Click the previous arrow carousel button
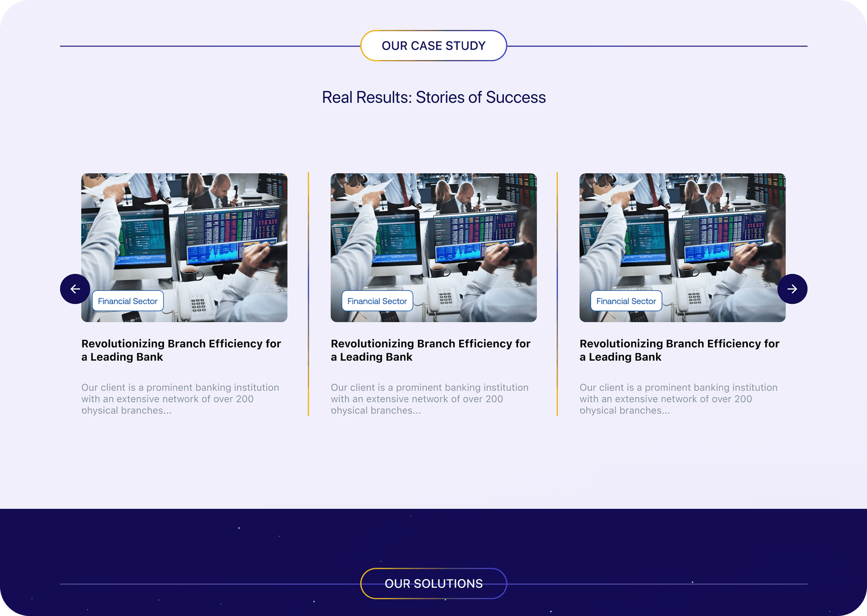 pos(75,289)
